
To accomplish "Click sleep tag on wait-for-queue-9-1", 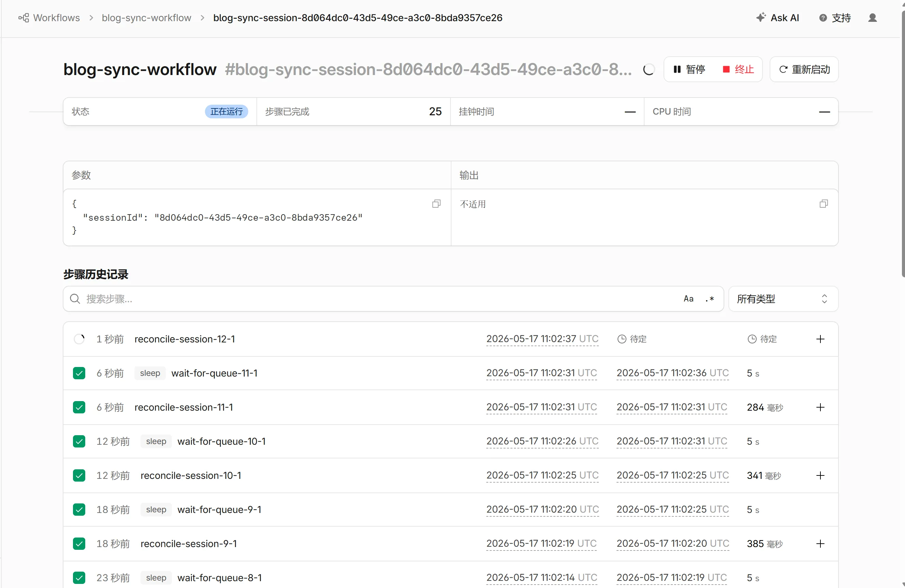I will pyautogui.click(x=156, y=510).
